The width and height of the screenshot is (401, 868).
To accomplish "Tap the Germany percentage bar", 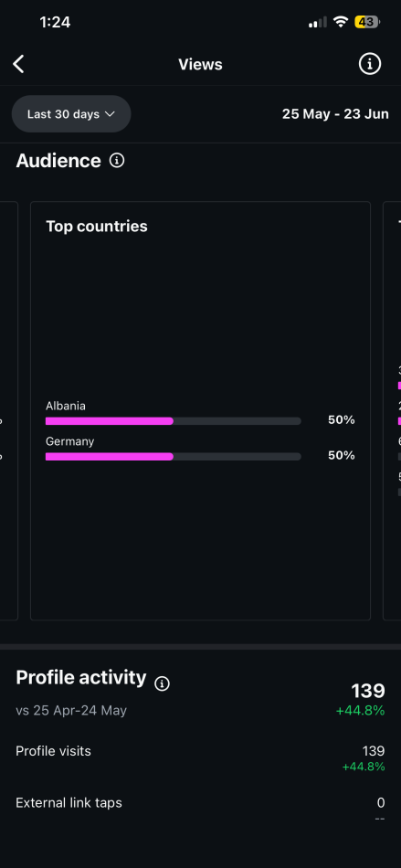I will 174,457.
